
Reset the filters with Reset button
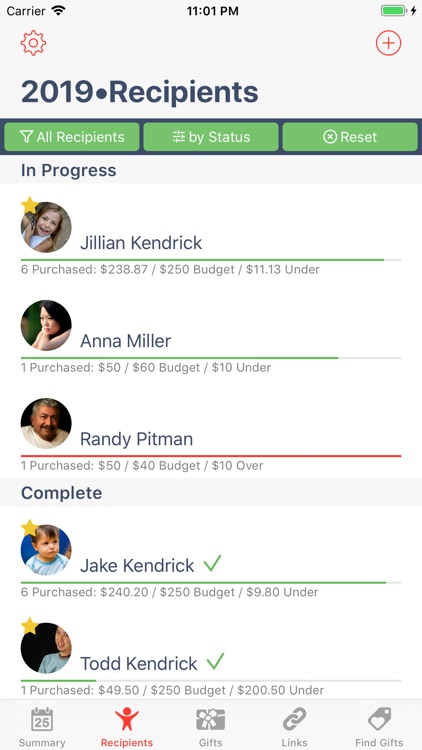point(350,137)
